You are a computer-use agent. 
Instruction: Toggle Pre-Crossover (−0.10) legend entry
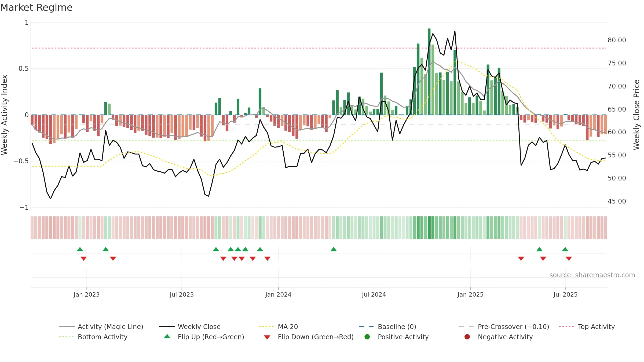pos(504,327)
